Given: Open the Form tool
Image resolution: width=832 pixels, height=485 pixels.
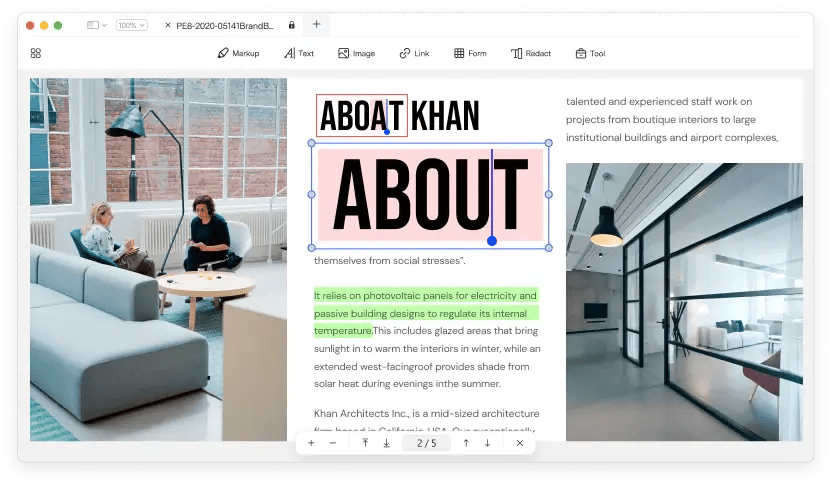Looking at the screenshot, I should click(x=470, y=53).
